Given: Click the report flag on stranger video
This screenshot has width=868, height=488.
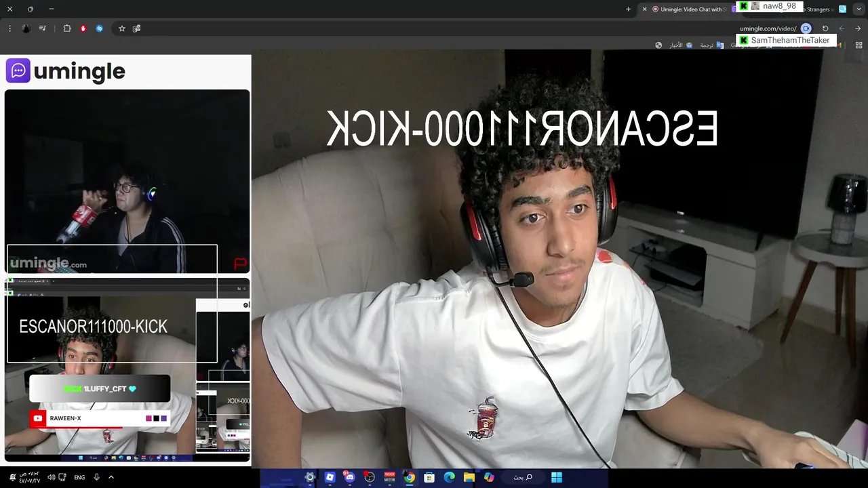Looking at the screenshot, I should [240, 263].
